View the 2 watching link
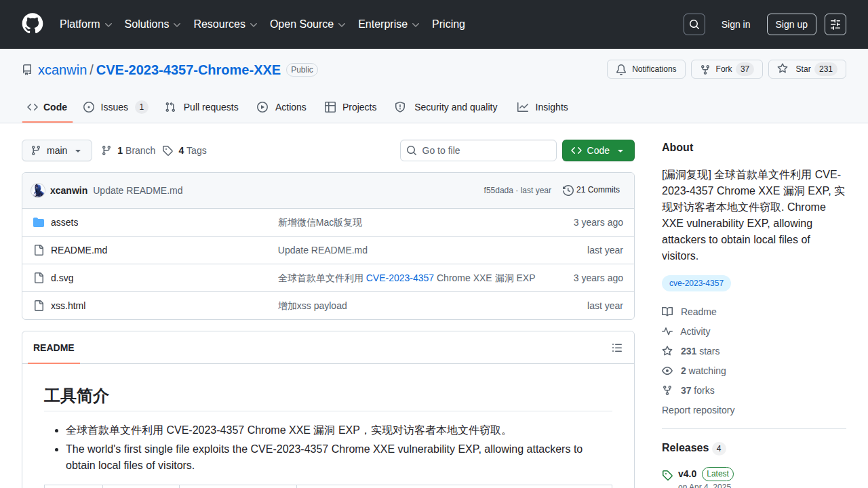The width and height of the screenshot is (868, 488). click(x=694, y=371)
